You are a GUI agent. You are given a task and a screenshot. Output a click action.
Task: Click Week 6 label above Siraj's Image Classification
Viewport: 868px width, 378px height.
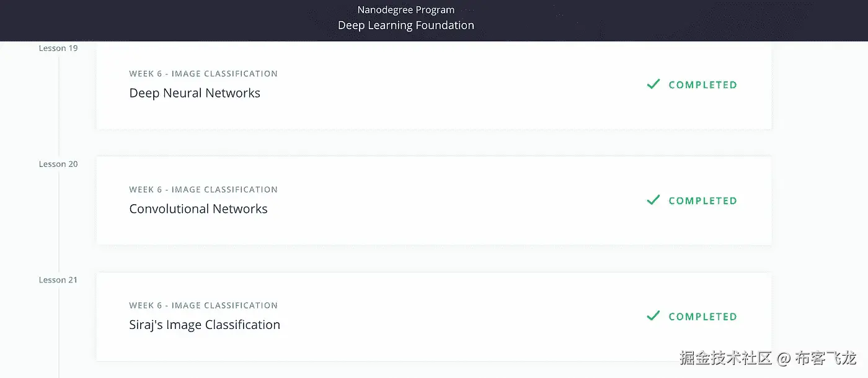203,305
